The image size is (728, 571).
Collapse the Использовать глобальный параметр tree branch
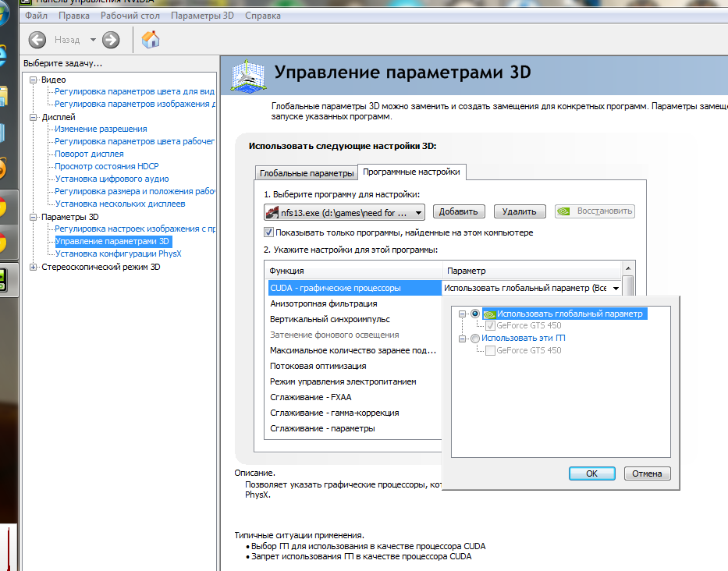(x=462, y=314)
